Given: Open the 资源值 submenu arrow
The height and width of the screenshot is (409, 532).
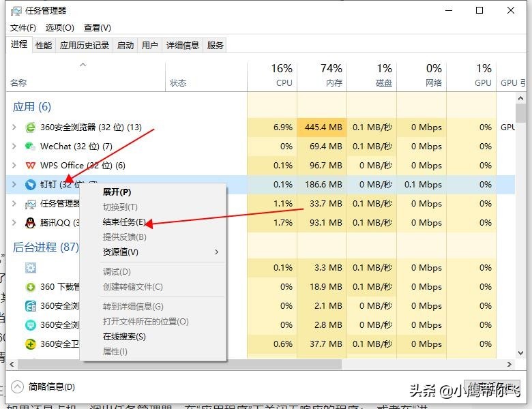Looking at the screenshot, I should 217,252.
